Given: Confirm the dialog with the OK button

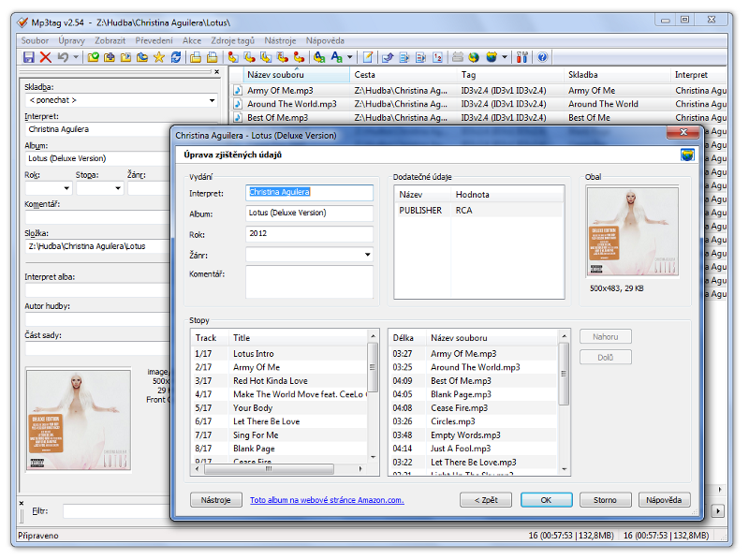Looking at the screenshot, I should tap(546, 500).
